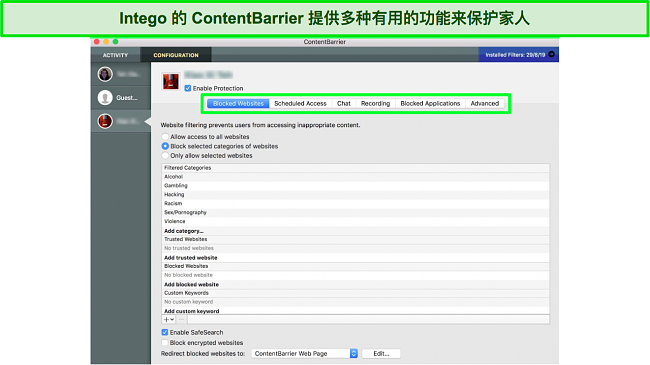Viewport: 650px width, 365px height.
Task: Click the green zoom window button
Action: pos(116,41)
